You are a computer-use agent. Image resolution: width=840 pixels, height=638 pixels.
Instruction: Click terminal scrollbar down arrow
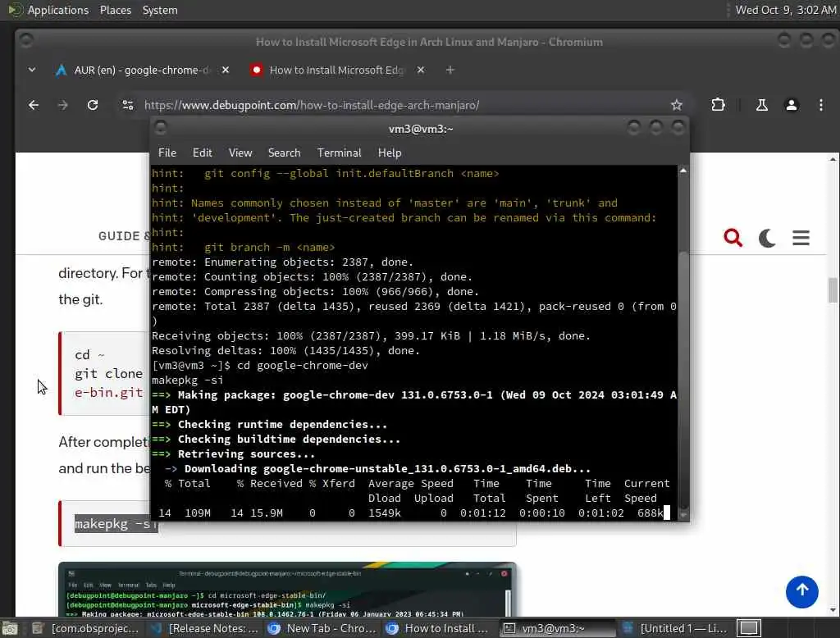683,515
